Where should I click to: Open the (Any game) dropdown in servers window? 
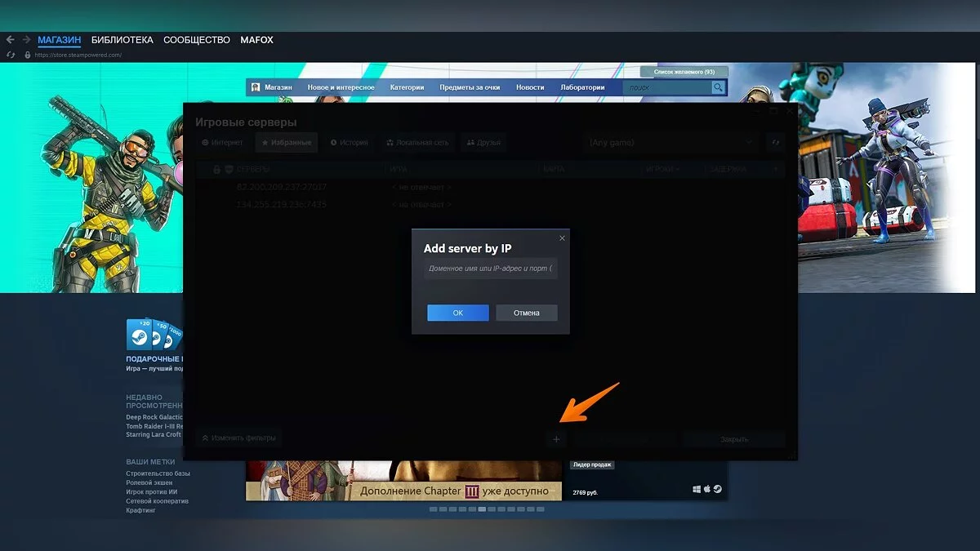[x=671, y=143]
